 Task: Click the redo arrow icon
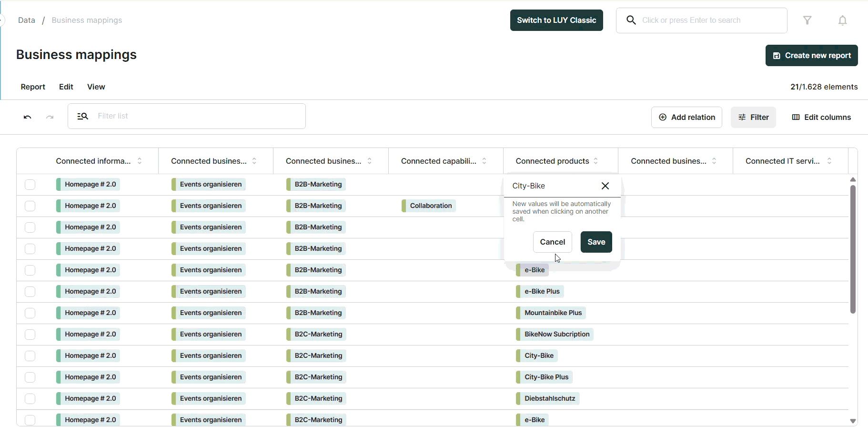tap(50, 117)
